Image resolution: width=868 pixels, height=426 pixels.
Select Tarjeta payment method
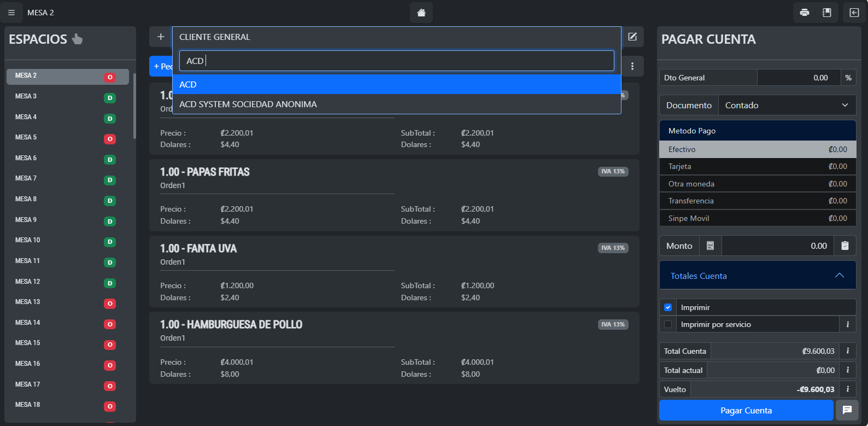click(x=757, y=166)
